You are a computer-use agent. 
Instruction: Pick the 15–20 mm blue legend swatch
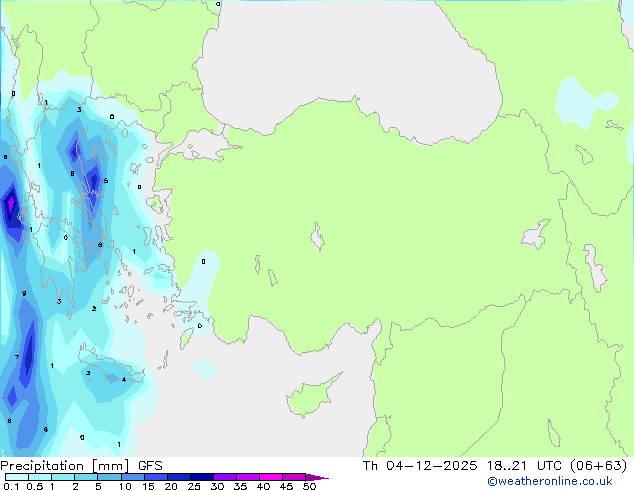point(155,477)
